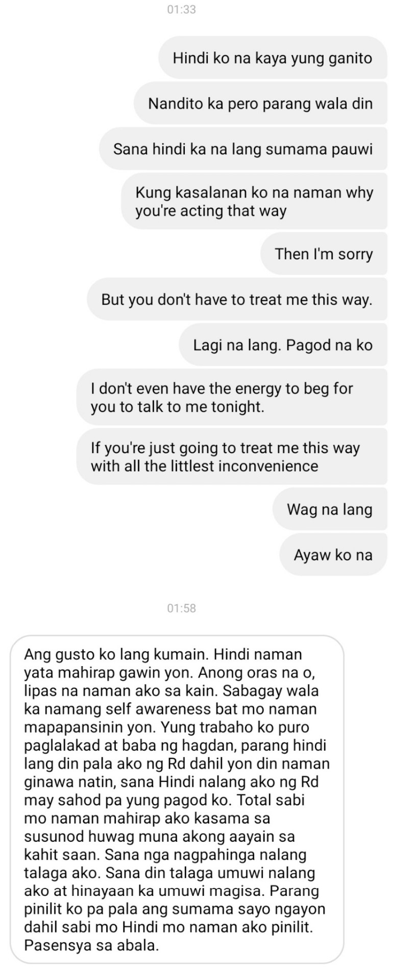The width and height of the screenshot is (416, 980).
Task: Tap the "Lagi na lang. Pagod na ko" message
Action: click(283, 345)
